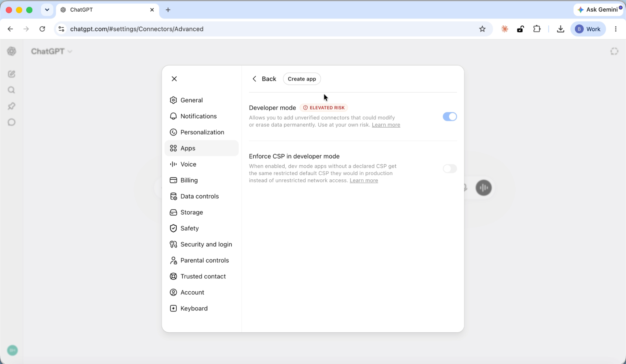Image resolution: width=626 pixels, height=364 pixels.
Task: Open Learn more link under Enforce CSP
Action: (364, 181)
